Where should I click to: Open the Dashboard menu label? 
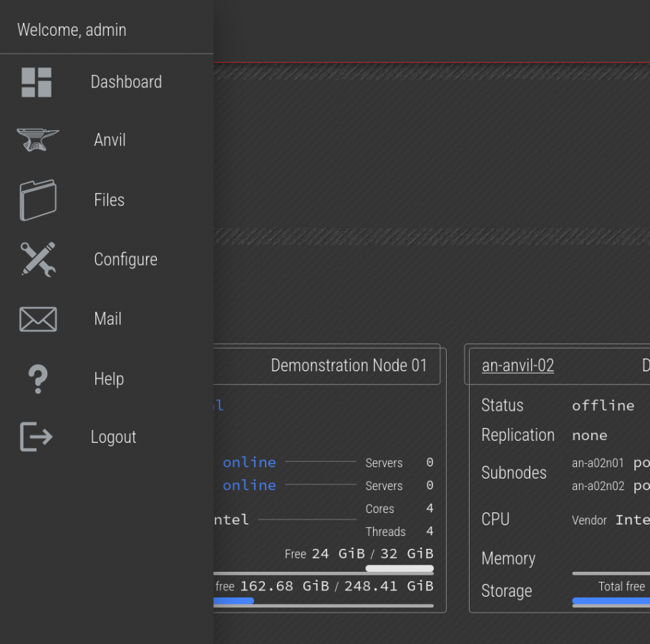(126, 82)
